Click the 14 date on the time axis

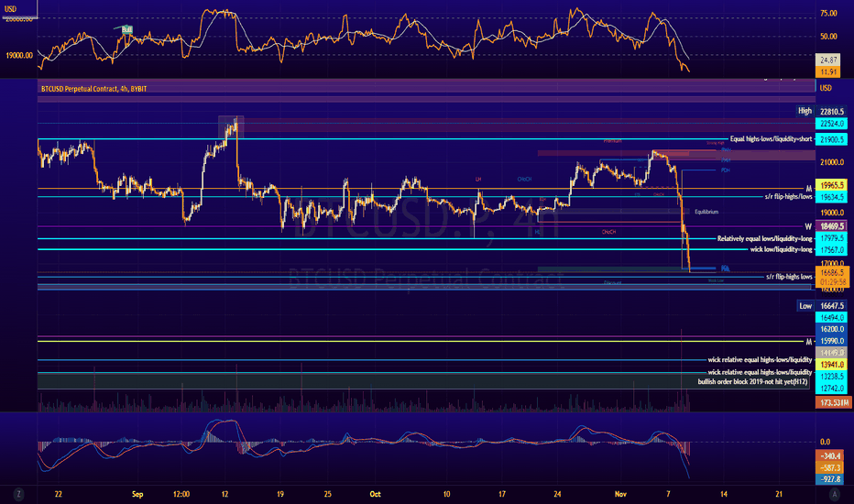(724, 494)
